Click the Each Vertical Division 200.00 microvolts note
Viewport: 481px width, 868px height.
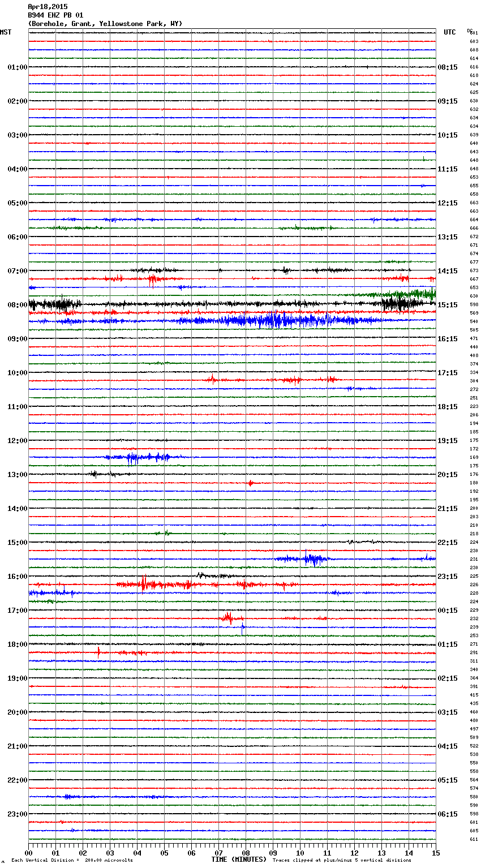coord(72,860)
